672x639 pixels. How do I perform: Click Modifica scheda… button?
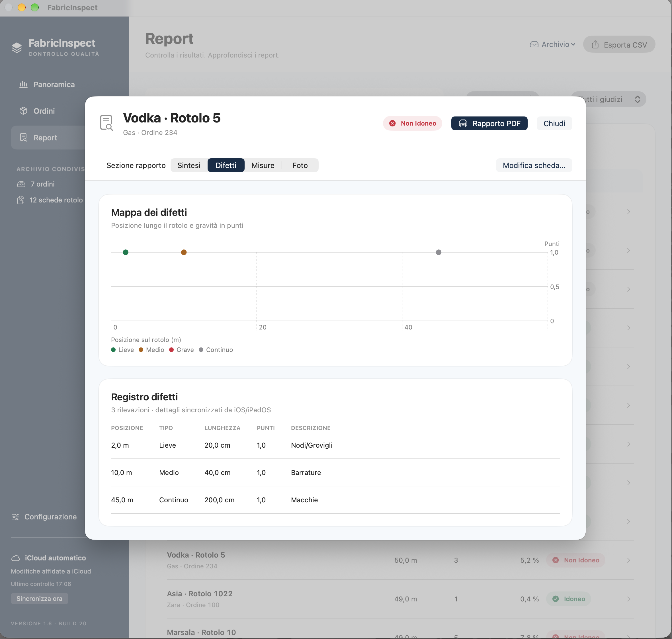534,165
